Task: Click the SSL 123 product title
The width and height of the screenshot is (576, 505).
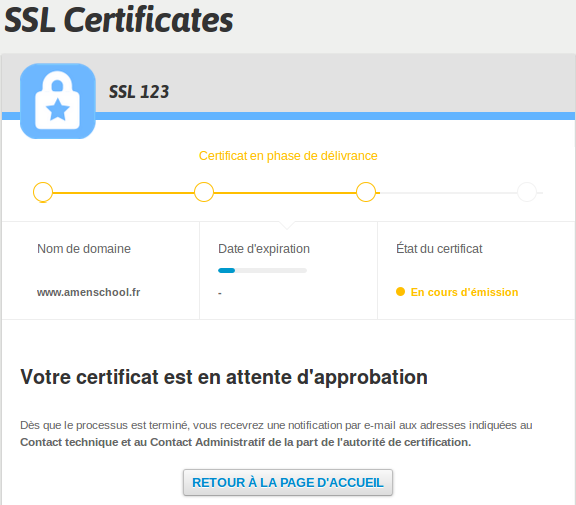Action: [139, 92]
